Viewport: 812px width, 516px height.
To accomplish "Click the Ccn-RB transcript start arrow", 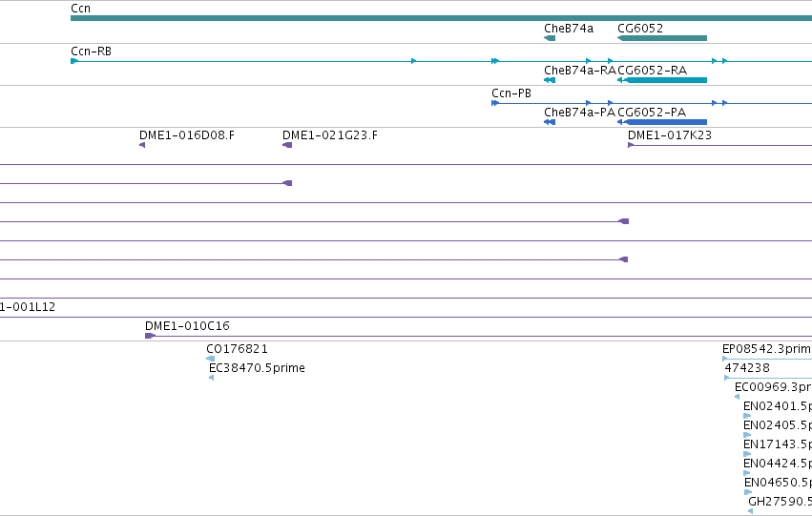I will (x=74, y=61).
